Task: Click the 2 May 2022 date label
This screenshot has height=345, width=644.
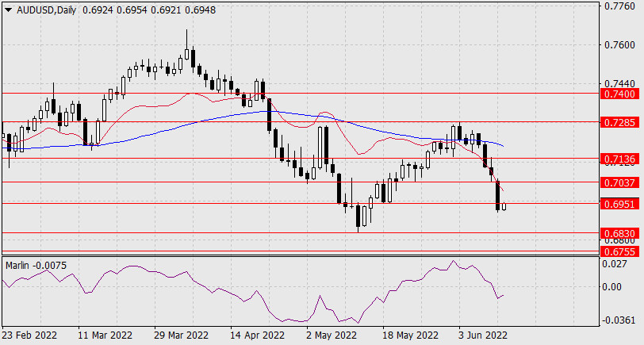Action: pos(332,335)
